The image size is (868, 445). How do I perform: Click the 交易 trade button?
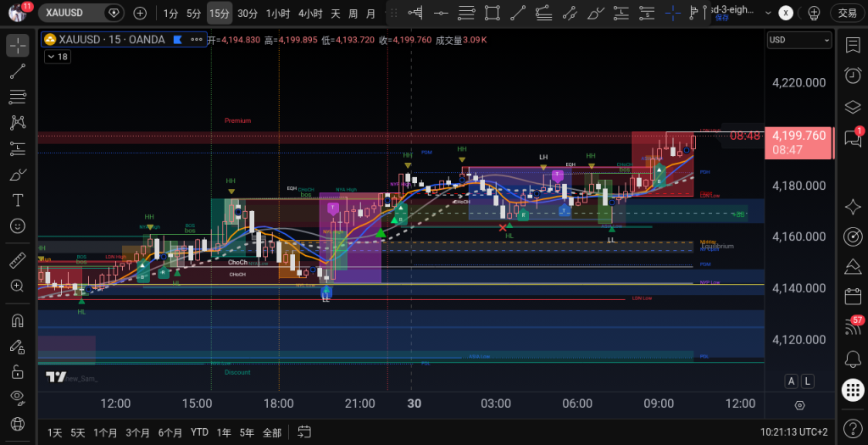pyautogui.click(x=848, y=13)
